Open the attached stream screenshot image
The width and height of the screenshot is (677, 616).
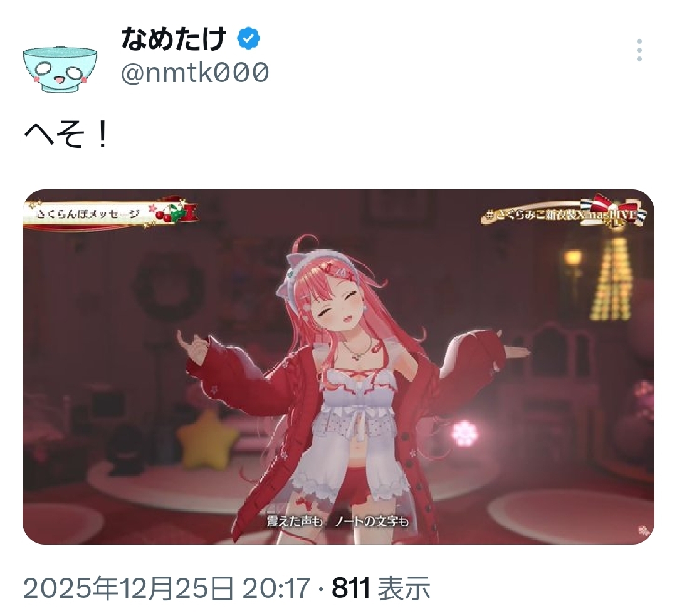338,367
